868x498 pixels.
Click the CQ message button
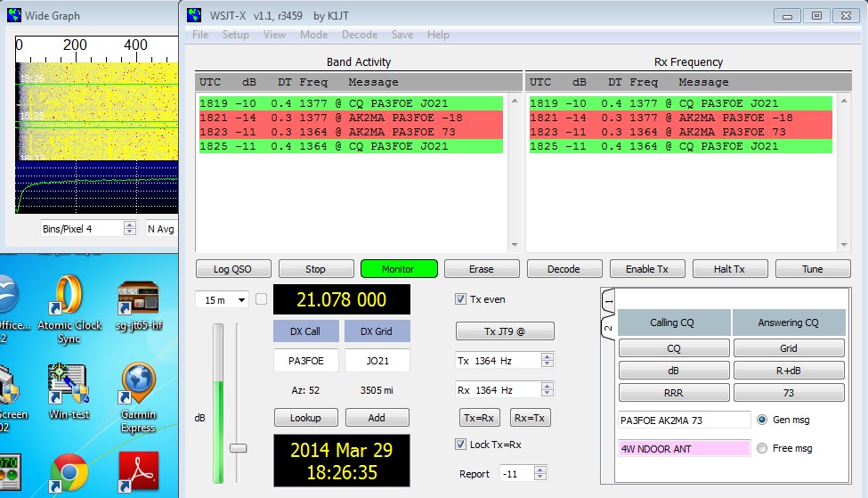pos(674,348)
